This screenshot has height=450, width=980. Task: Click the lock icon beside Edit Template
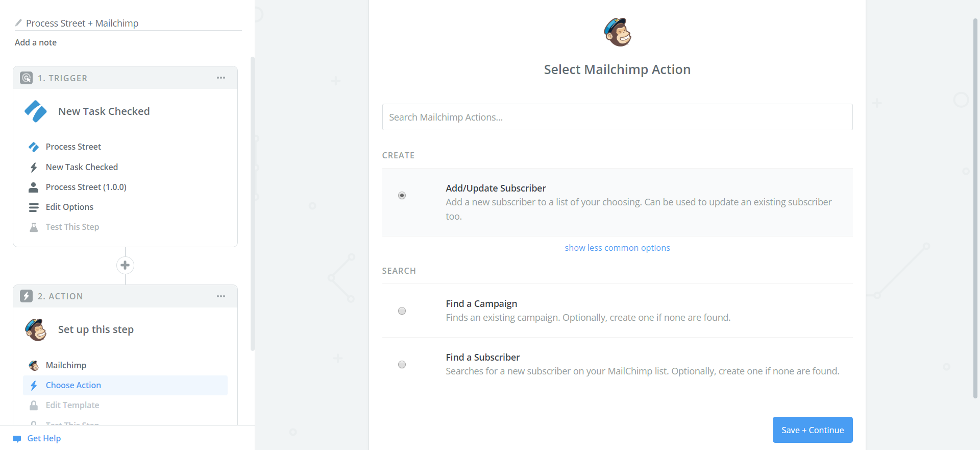tap(34, 405)
